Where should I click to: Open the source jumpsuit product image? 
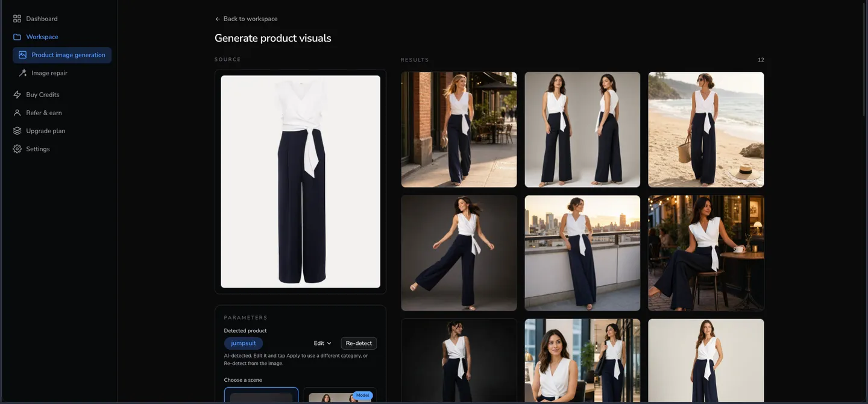[300, 181]
